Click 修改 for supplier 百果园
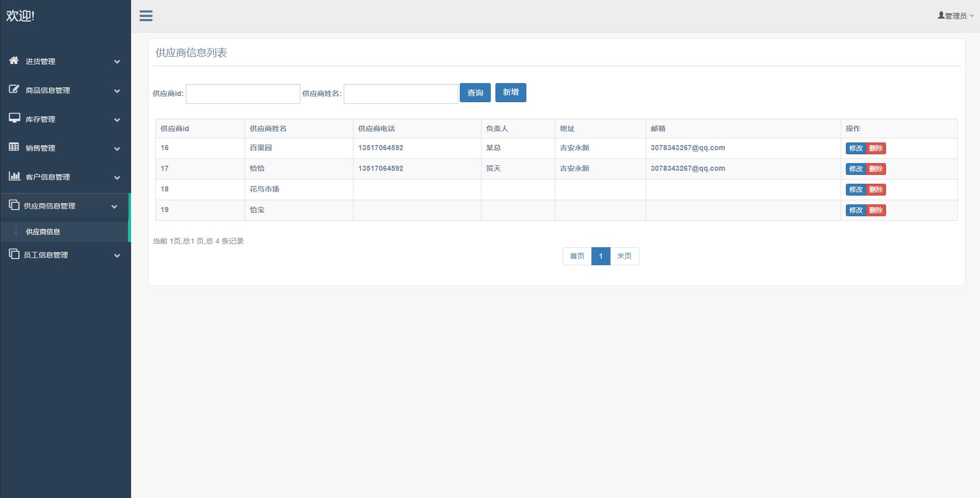The height and width of the screenshot is (498, 980). (856, 148)
